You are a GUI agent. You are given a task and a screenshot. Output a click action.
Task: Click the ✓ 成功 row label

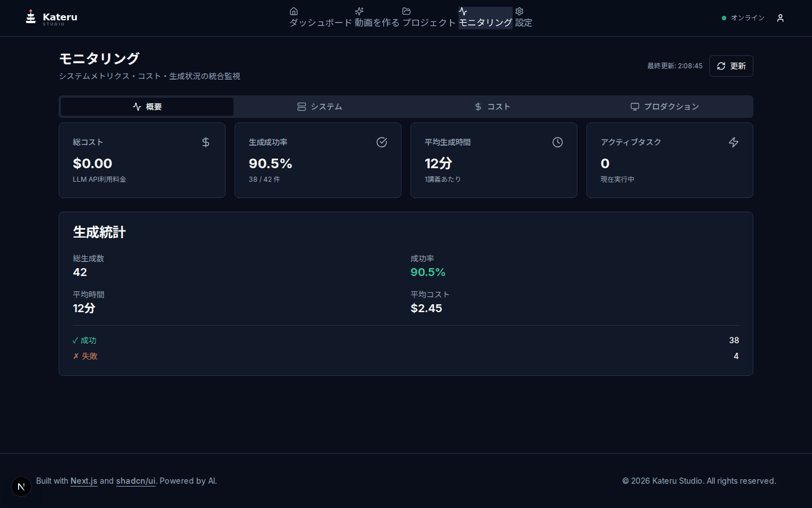85,340
